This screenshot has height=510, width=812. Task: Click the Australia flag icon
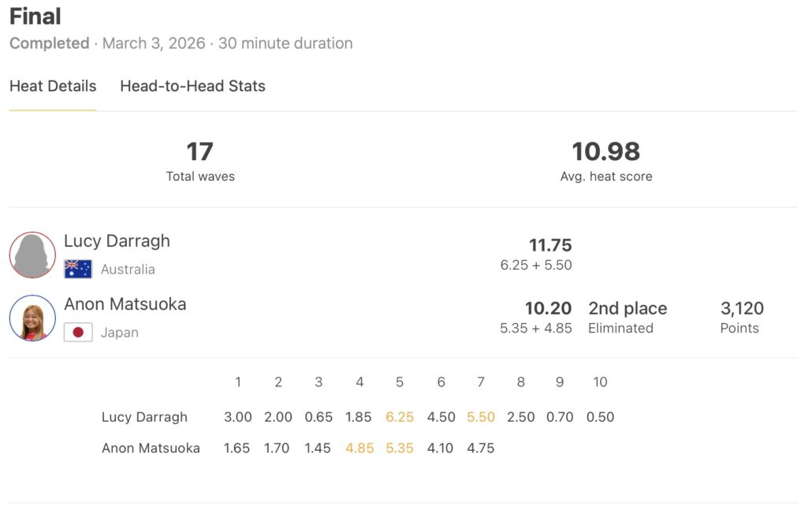pyautogui.click(x=78, y=269)
